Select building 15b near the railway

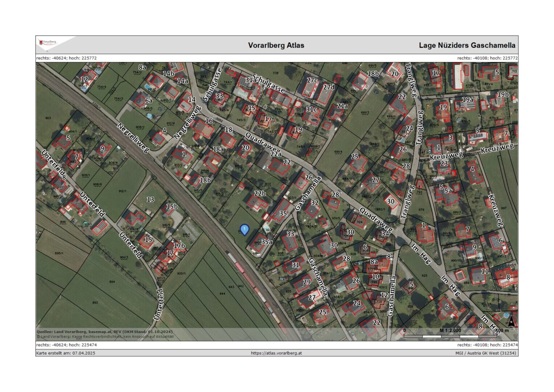(172, 207)
